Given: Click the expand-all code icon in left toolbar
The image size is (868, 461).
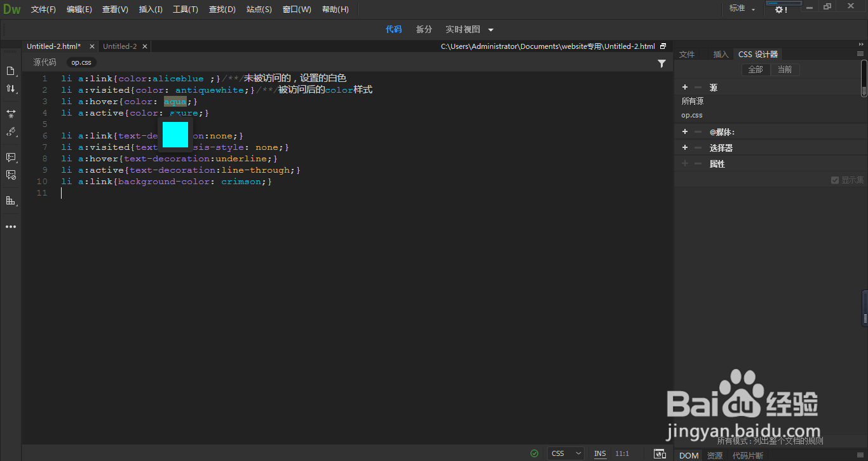Looking at the screenshot, I should [x=10, y=114].
